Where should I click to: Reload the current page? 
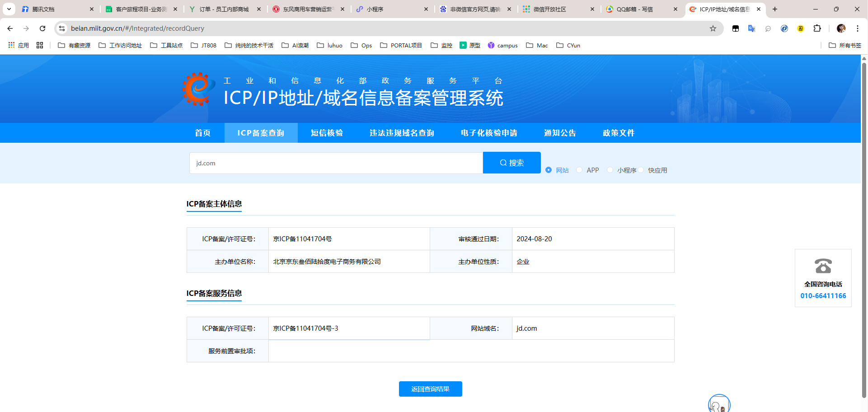(42, 28)
